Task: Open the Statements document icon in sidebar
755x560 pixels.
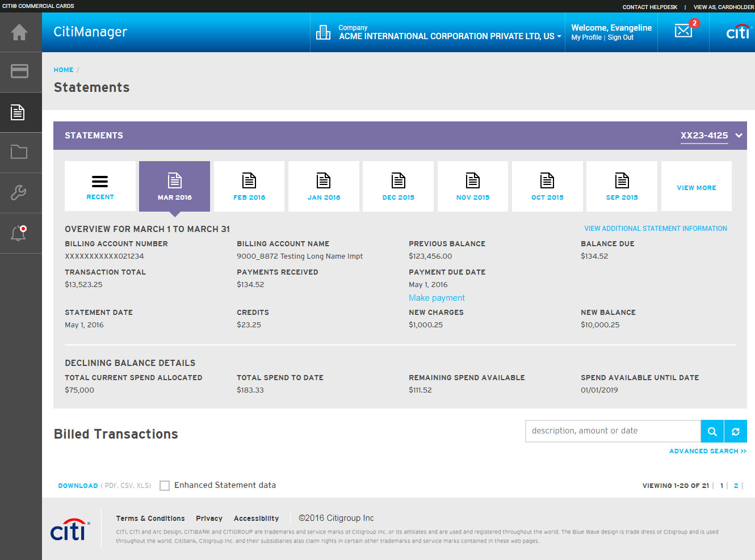Action: point(20,112)
